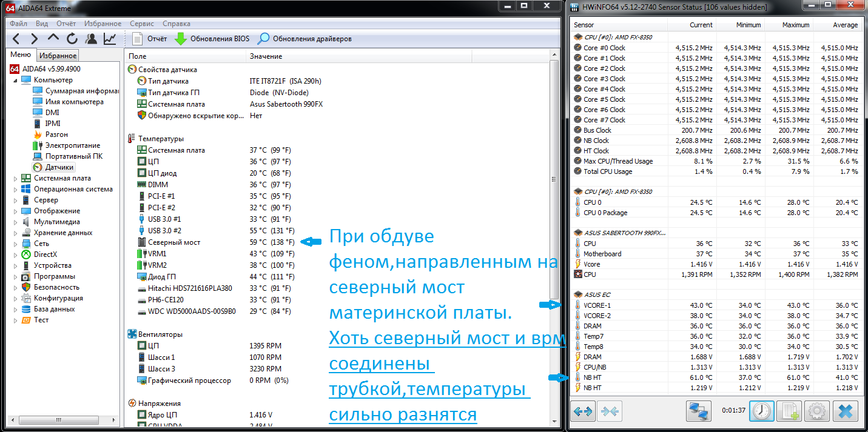Refresh the AIDA64 sensor page

72,39
